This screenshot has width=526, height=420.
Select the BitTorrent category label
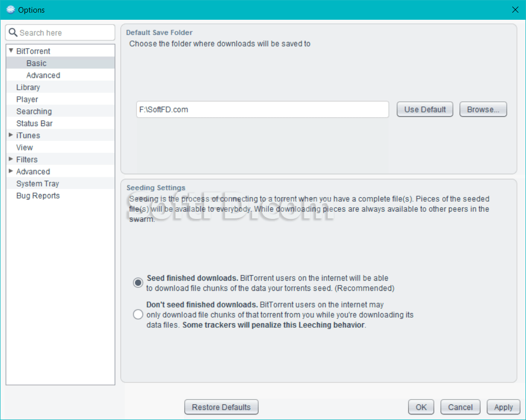point(33,51)
